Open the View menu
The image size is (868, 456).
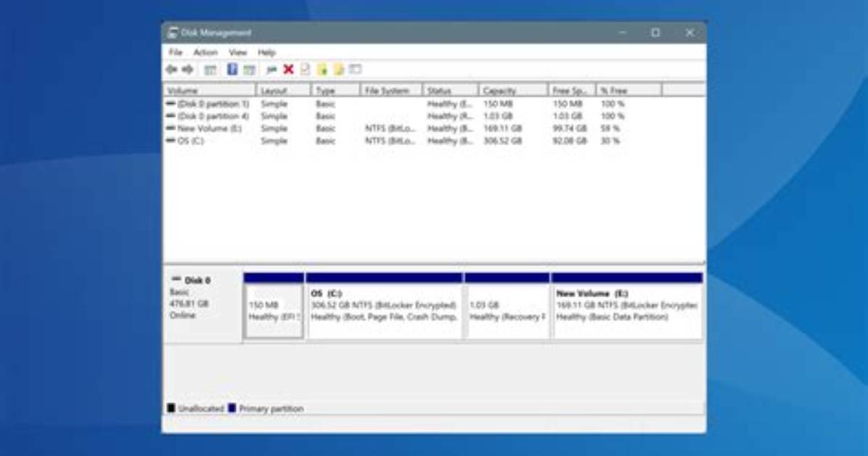[x=238, y=52]
